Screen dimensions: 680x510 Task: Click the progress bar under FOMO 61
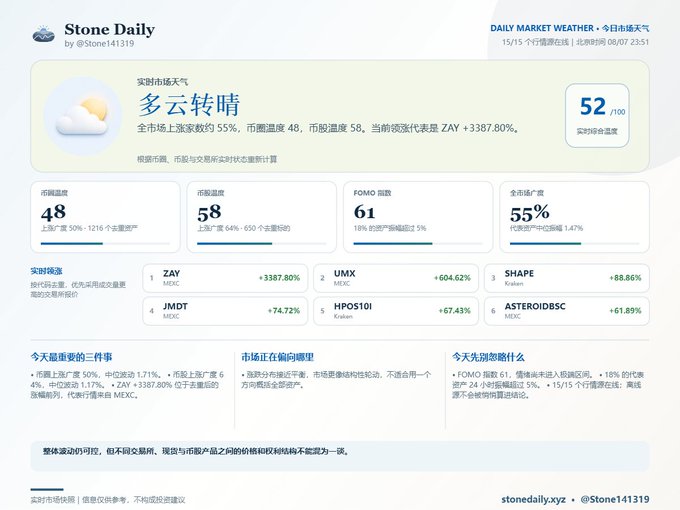point(418,244)
